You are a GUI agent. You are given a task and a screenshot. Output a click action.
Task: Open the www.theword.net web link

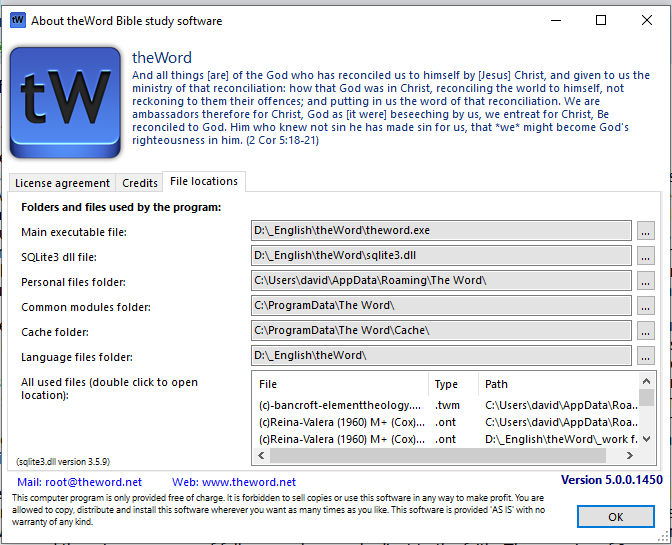tap(234, 482)
